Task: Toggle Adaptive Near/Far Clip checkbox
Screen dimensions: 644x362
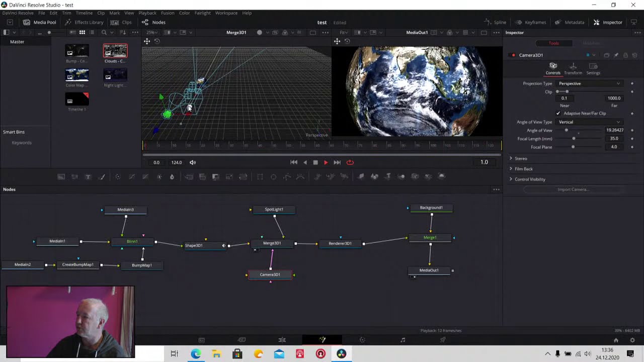Action: point(558,114)
